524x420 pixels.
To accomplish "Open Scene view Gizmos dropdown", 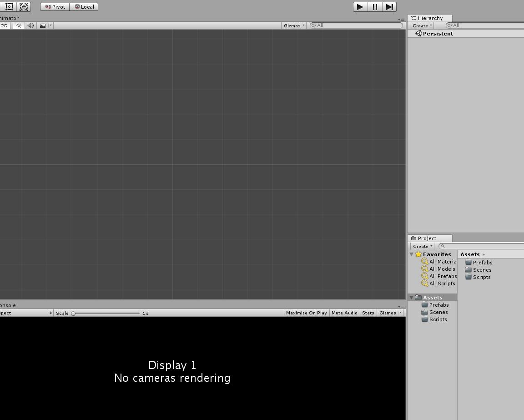I will point(294,25).
